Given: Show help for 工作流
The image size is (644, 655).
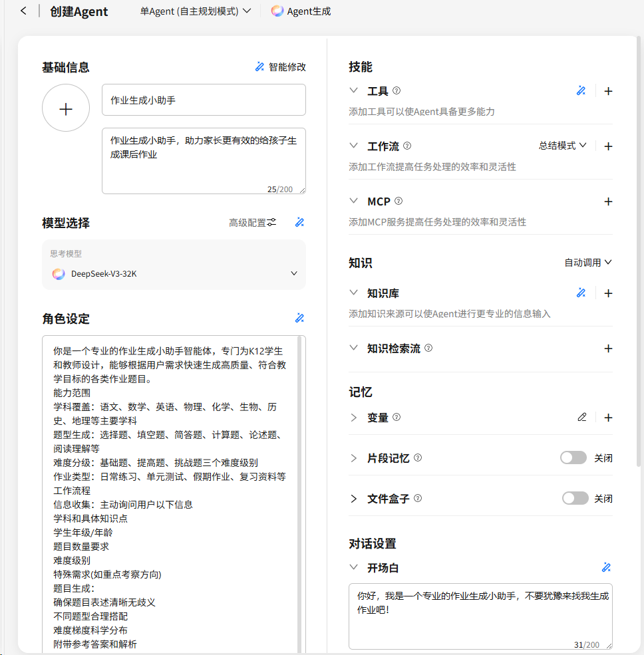Looking at the screenshot, I should click(407, 146).
